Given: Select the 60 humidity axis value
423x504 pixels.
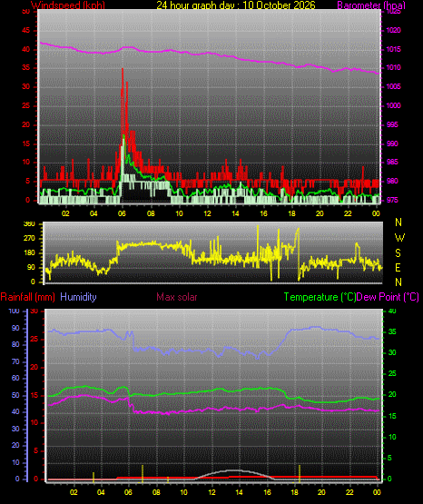Looking at the screenshot, I should [x=15, y=379].
